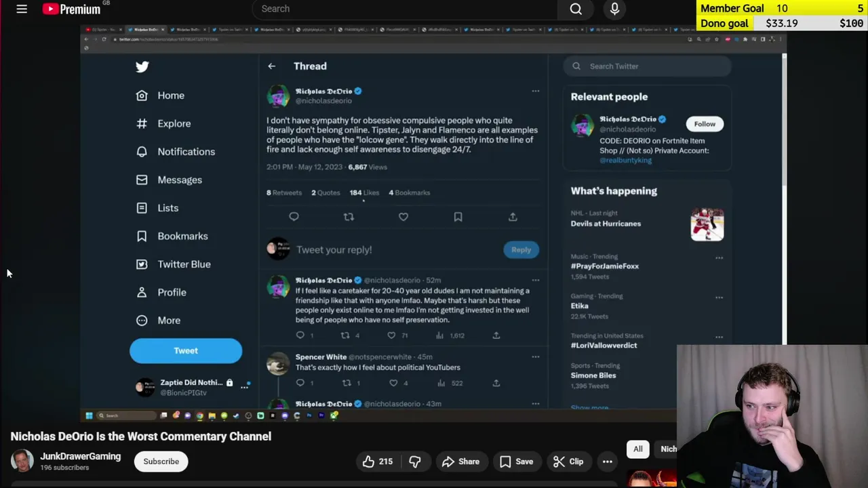The height and width of the screenshot is (488, 868).
Task: Open Notifications in Twitter sidebar
Action: [176, 152]
